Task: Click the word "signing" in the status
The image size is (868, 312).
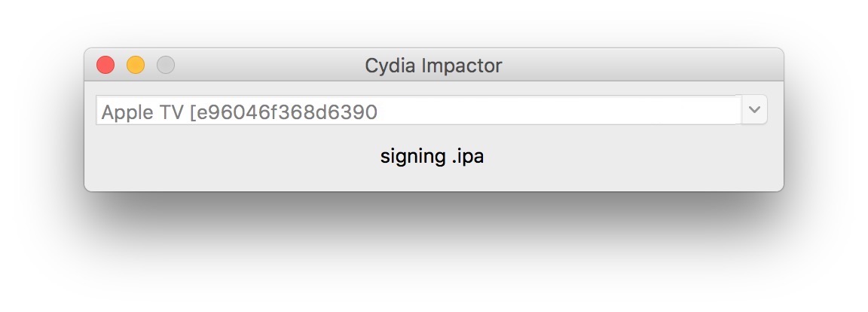Action: 413,158
